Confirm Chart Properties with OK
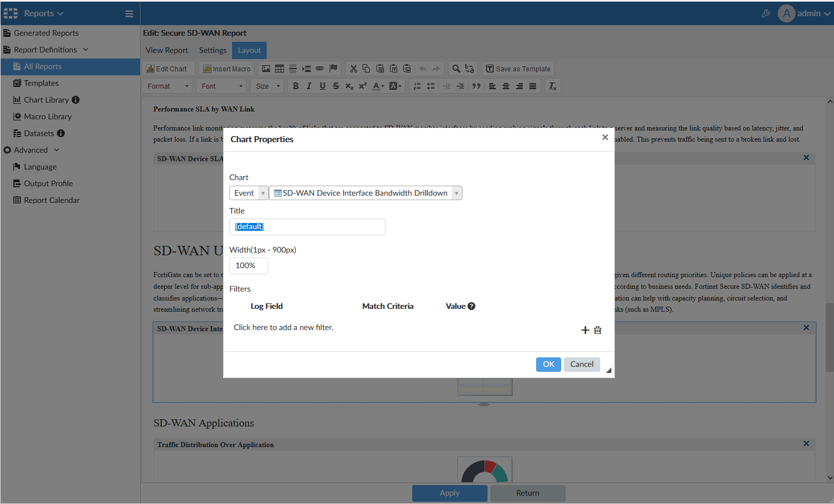The width and height of the screenshot is (834, 504). click(548, 364)
